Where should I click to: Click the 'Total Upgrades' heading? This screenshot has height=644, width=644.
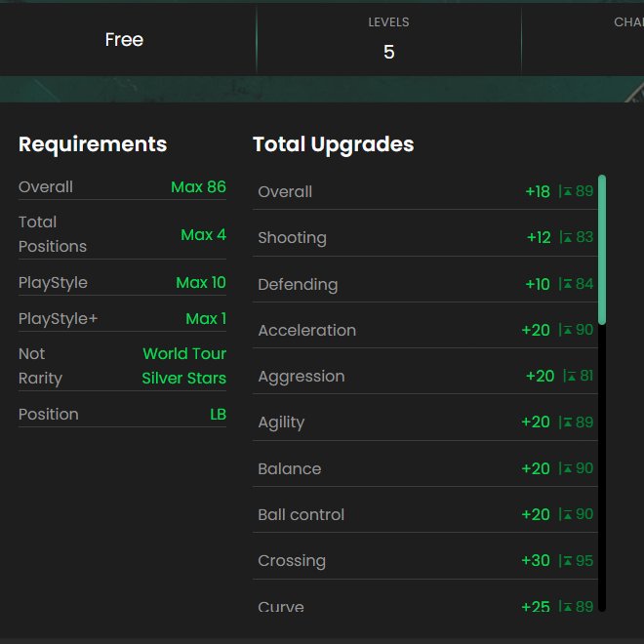tap(334, 144)
